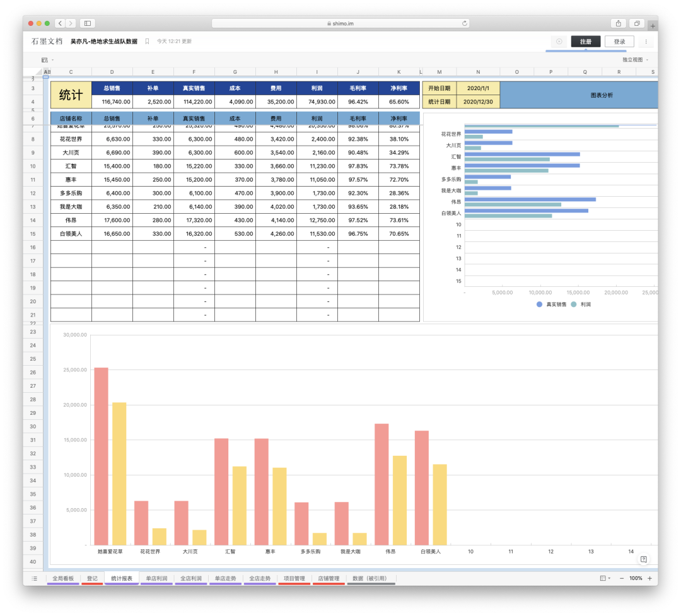Open the sheet list menu icon
This screenshot has height=616, width=681.
(x=34, y=578)
